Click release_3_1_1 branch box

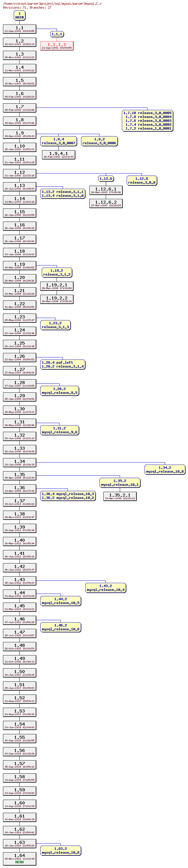(63, 194)
